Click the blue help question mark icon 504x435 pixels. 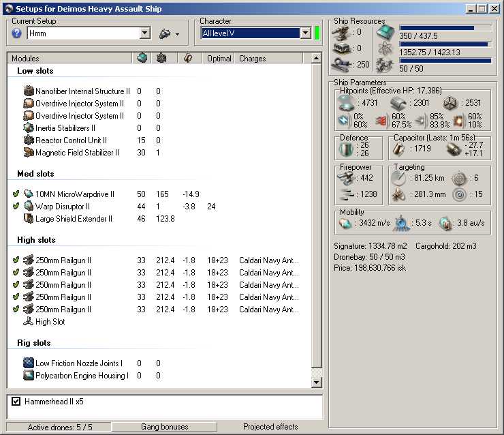(16, 33)
